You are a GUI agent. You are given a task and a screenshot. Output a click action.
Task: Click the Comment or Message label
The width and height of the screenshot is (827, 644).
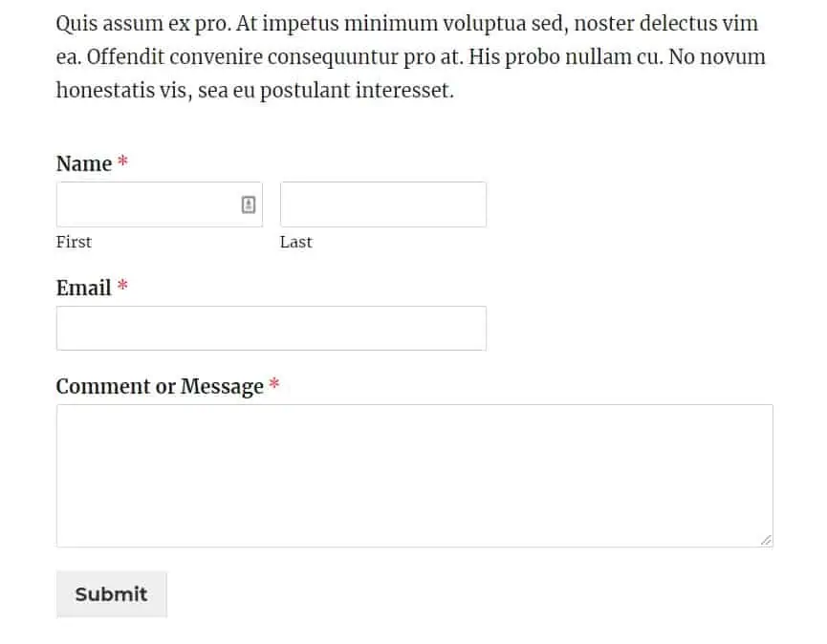click(x=160, y=386)
